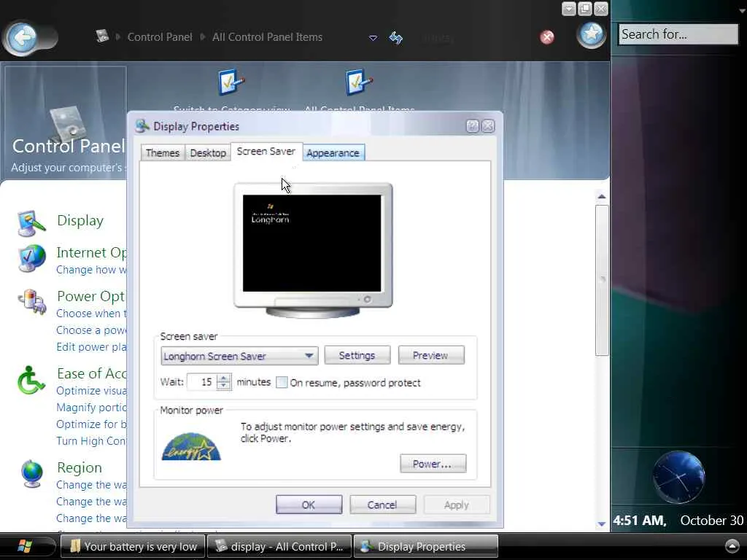Image resolution: width=747 pixels, height=560 pixels.
Task: Open the Region heading link
Action: coord(79,467)
